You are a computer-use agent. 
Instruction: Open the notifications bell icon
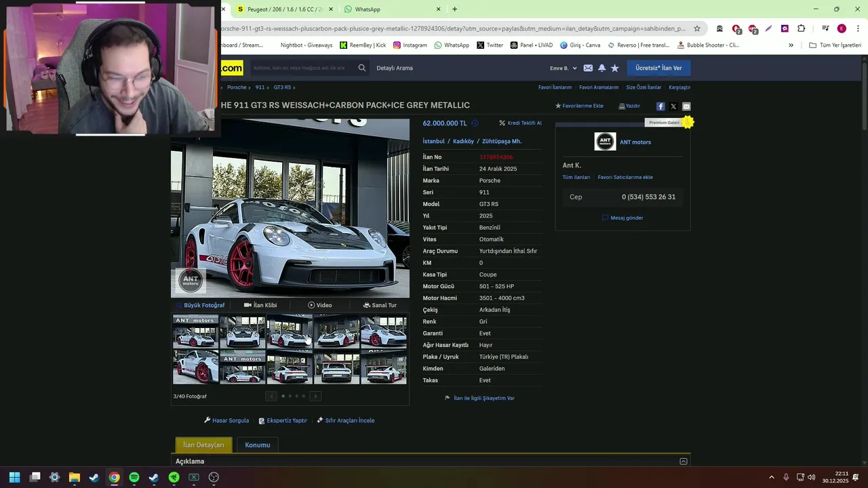pos(601,68)
